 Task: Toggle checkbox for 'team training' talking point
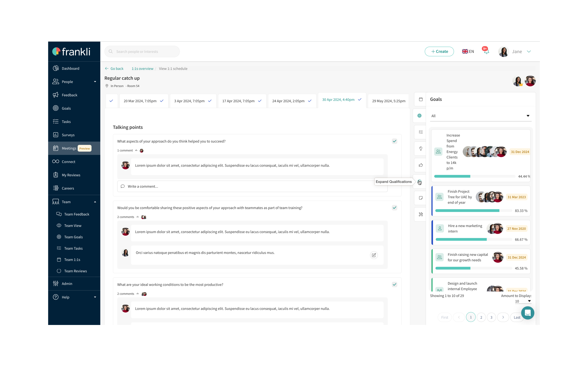395,208
